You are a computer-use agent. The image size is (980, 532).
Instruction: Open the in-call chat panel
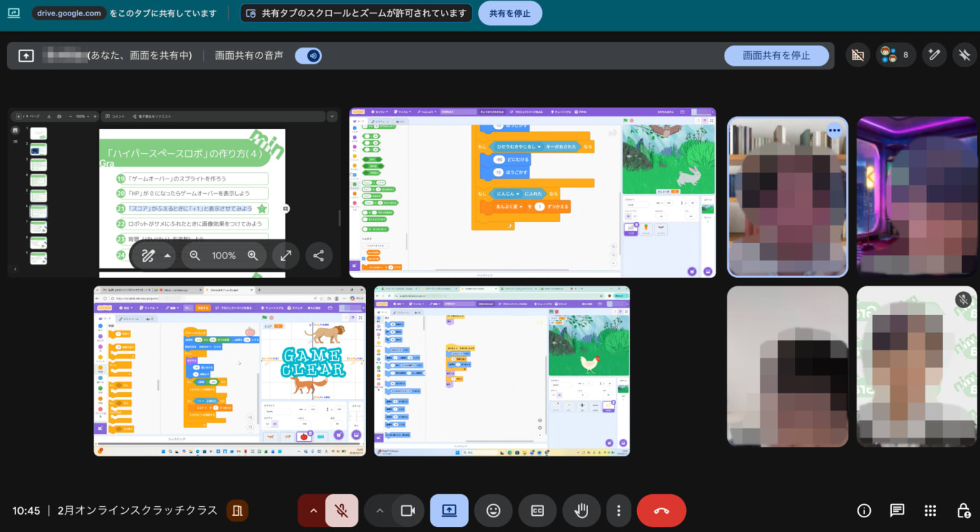point(897,510)
